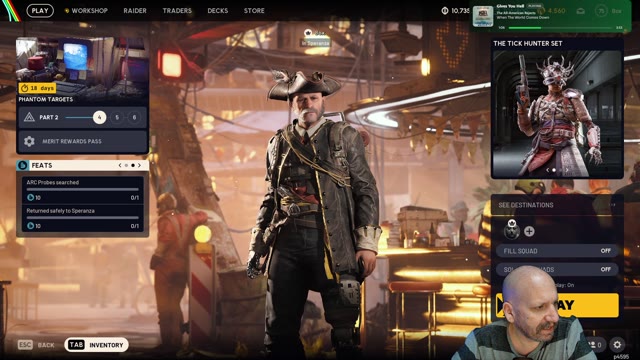Toggle the second squad option showing OFF
The width and height of the screenshot is (640, 360).
(x=557, y=269)
